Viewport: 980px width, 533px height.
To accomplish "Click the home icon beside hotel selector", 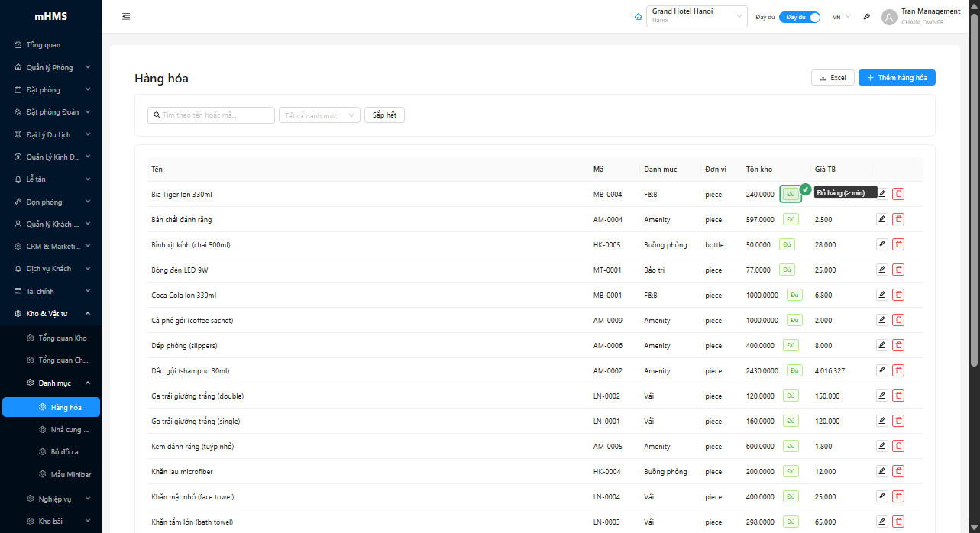I will tap(638, 17).
